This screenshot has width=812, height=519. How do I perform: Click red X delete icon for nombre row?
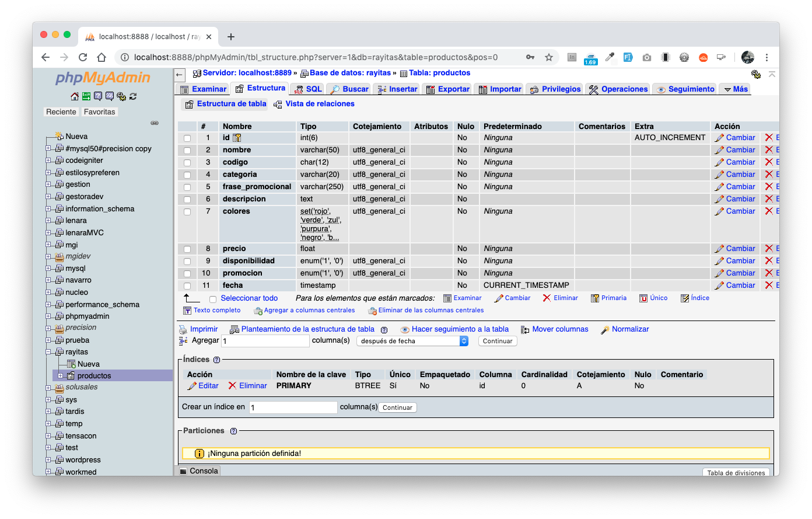(769, 150)
